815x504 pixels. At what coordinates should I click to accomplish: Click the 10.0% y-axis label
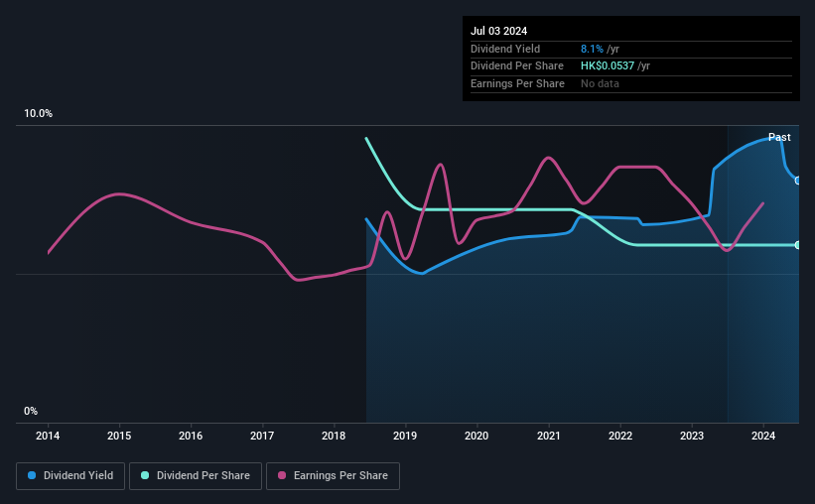38,113
